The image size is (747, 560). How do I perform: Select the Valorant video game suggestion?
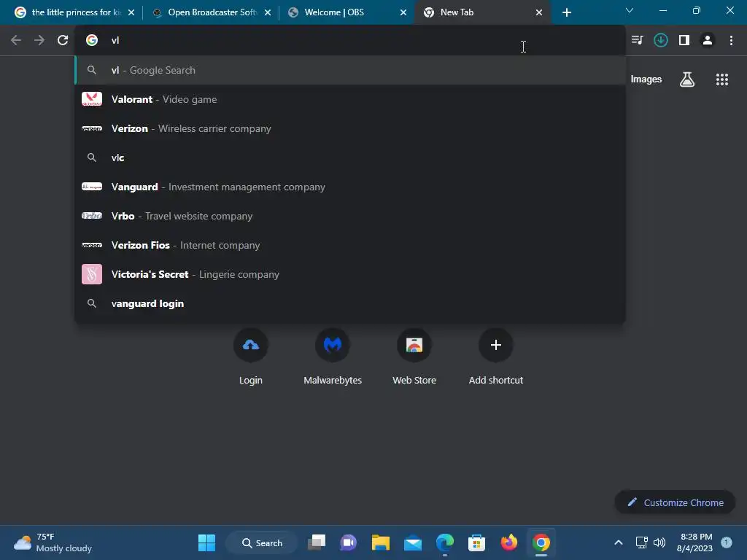coord(350,99)
